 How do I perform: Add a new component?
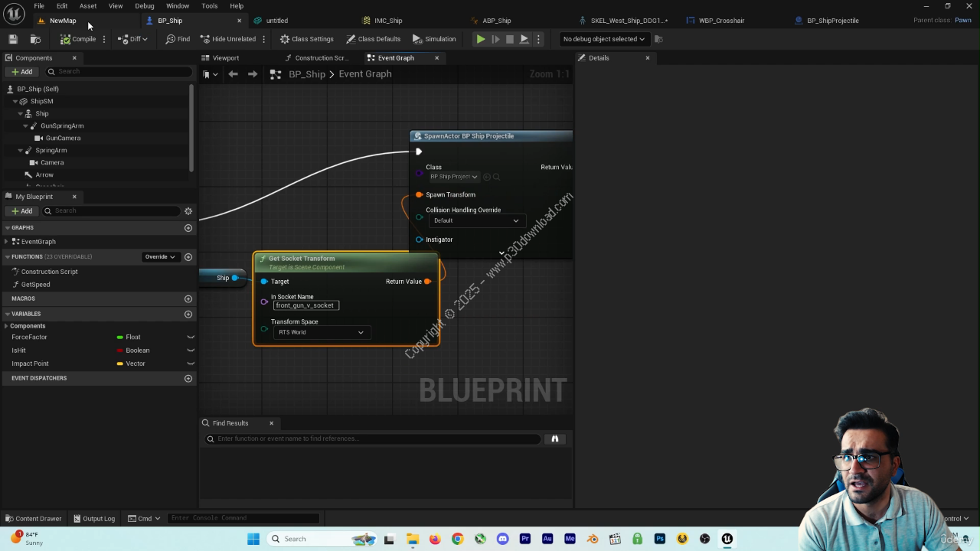coord(21,72)
